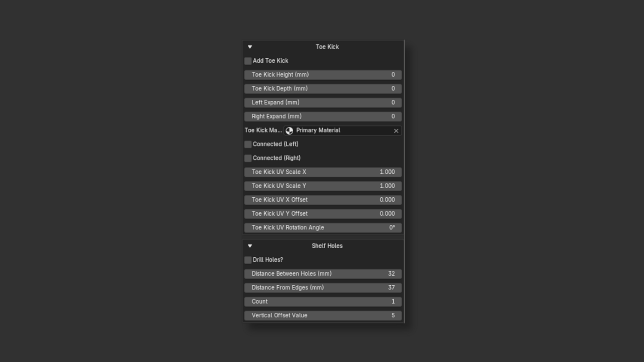Click the Toe Kick UV Rotation Angle field

point(323,228)
